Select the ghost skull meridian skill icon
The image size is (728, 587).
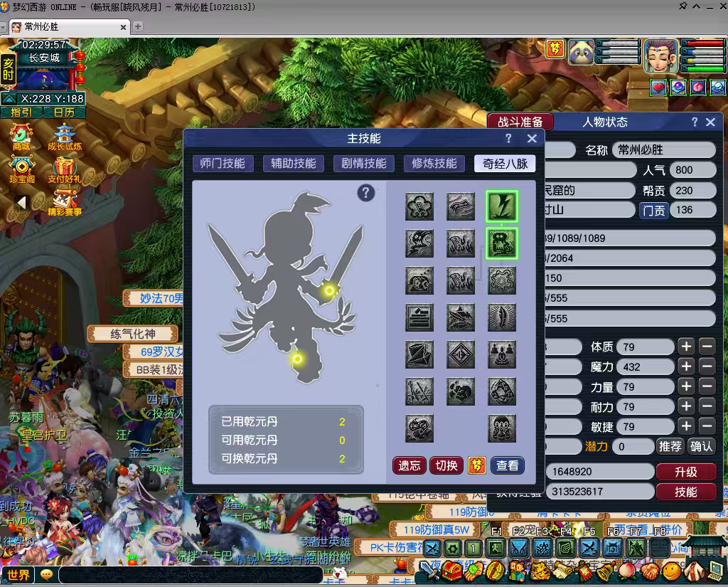coord(419,243)
